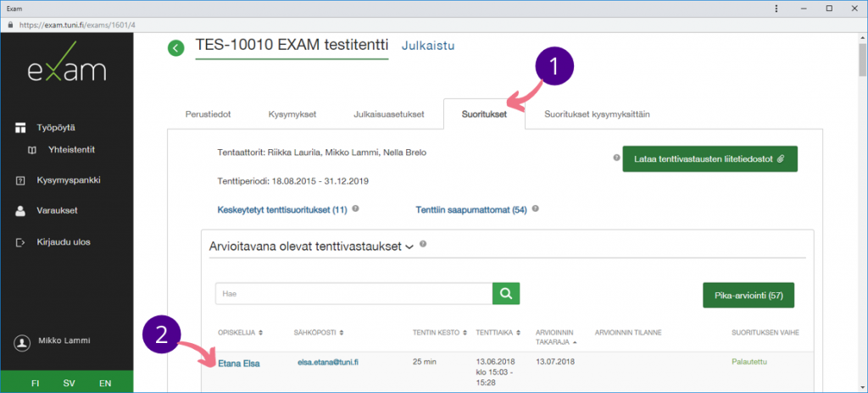Open student Etana Elsa's exam link

pos(238,363)
